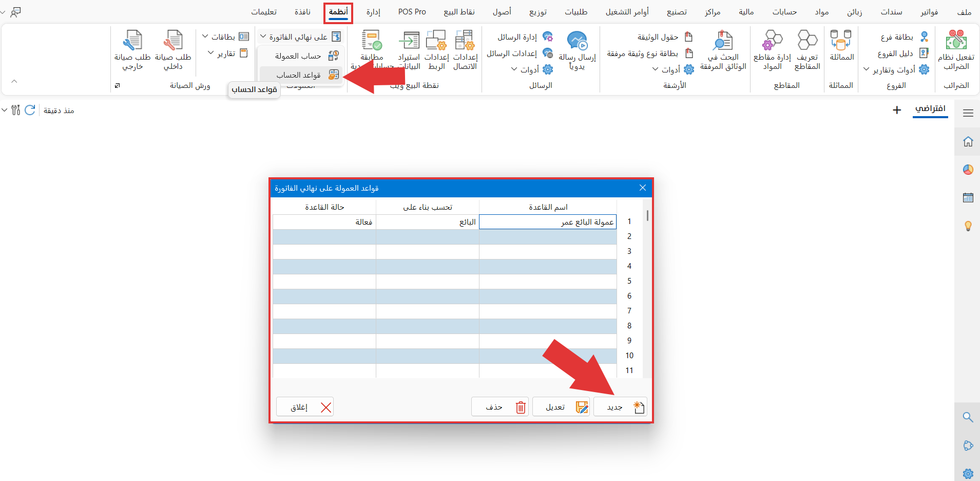Open settings gear in sidebar
This screenshot has height=481, width=980.
[968, 474]
